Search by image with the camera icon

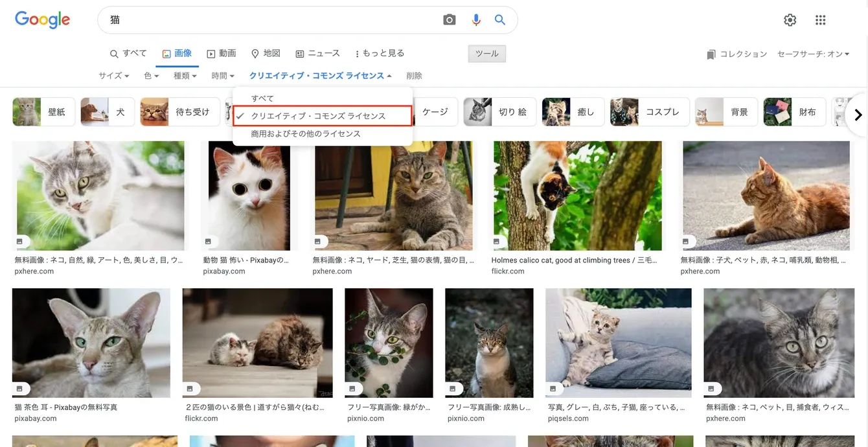[x=449, y=20]
